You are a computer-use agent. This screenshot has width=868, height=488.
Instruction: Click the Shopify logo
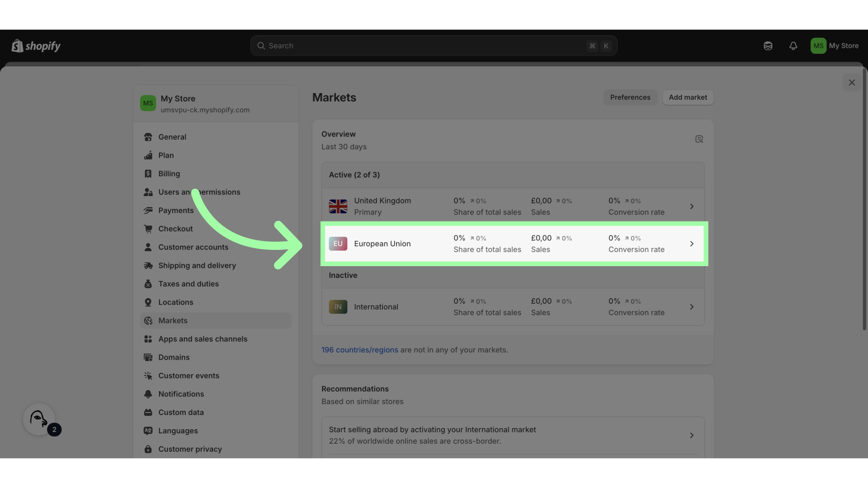click(36, 46)
